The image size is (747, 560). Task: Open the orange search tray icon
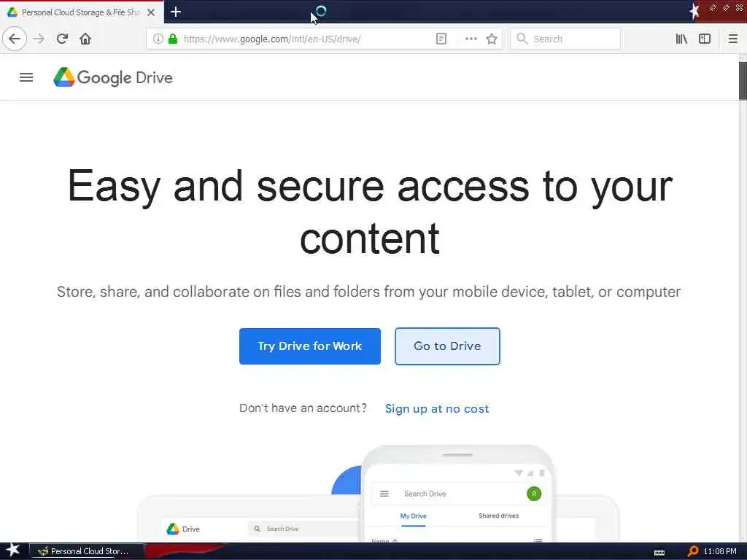(x=693, y=551)
